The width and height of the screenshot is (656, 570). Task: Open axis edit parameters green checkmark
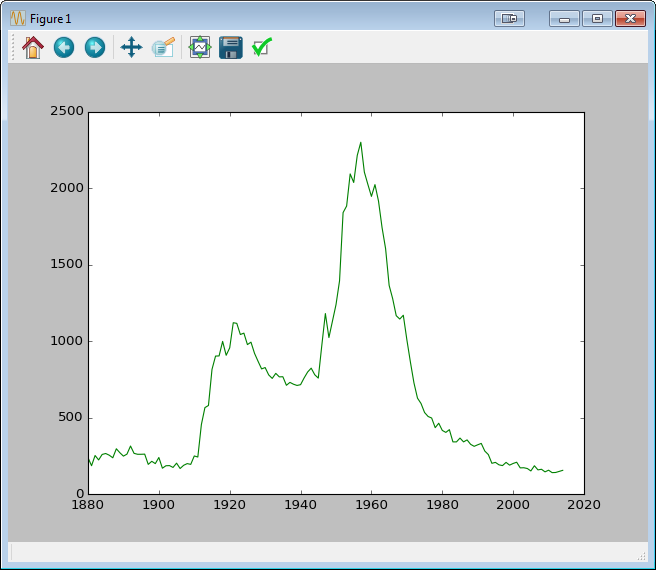pos(262,47)
